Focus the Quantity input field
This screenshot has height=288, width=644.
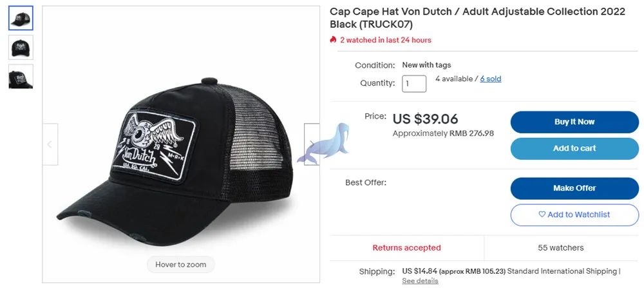414,84
